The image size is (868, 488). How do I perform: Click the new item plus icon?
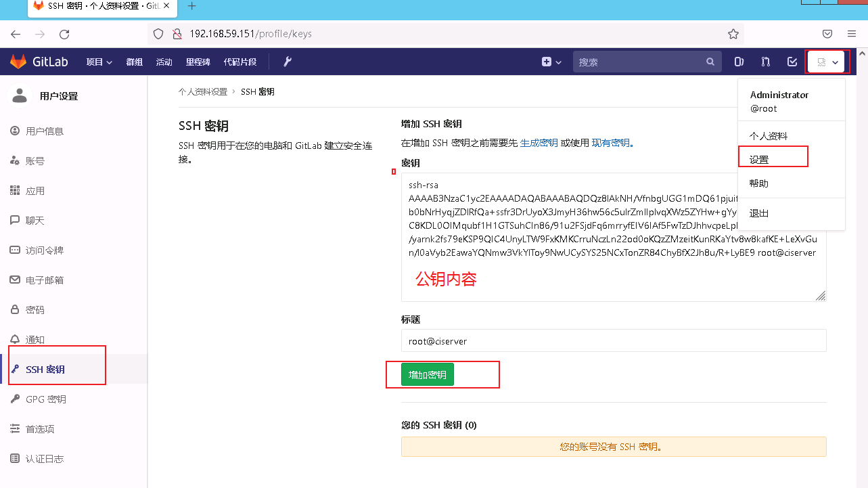(x=547, y=62)
